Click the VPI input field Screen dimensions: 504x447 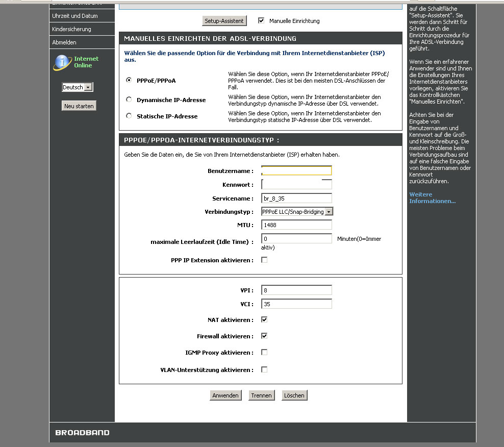click(x=296, y=290)
